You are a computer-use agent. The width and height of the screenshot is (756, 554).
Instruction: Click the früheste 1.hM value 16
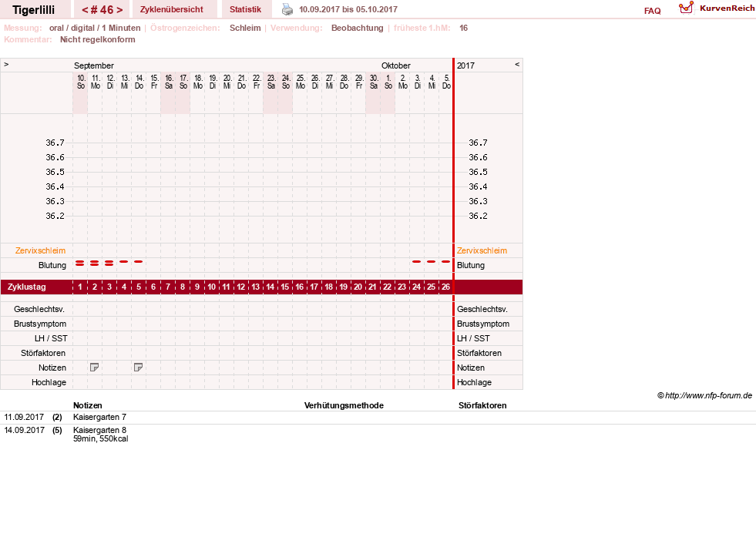coord(463,28)
